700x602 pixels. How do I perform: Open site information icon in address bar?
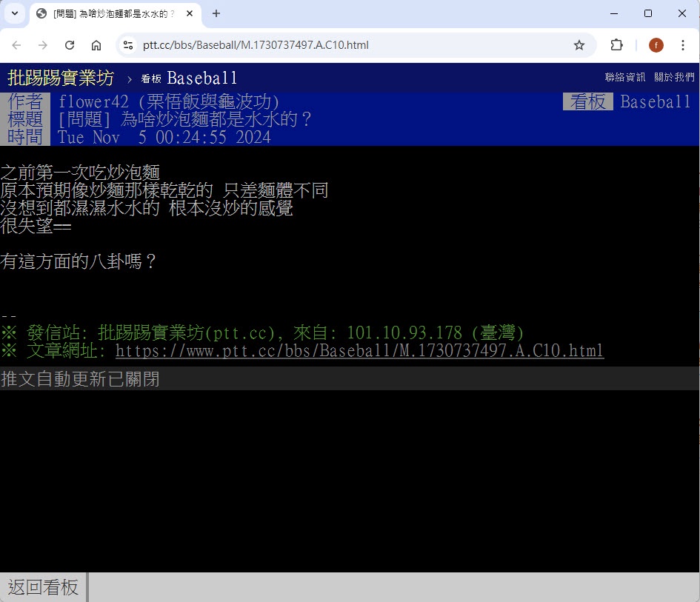point(128,45)
